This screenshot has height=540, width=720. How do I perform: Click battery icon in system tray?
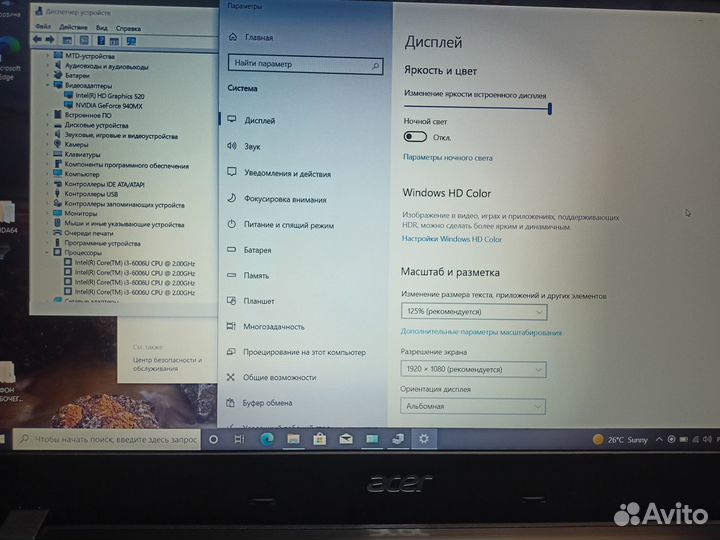tap(684, 439)
